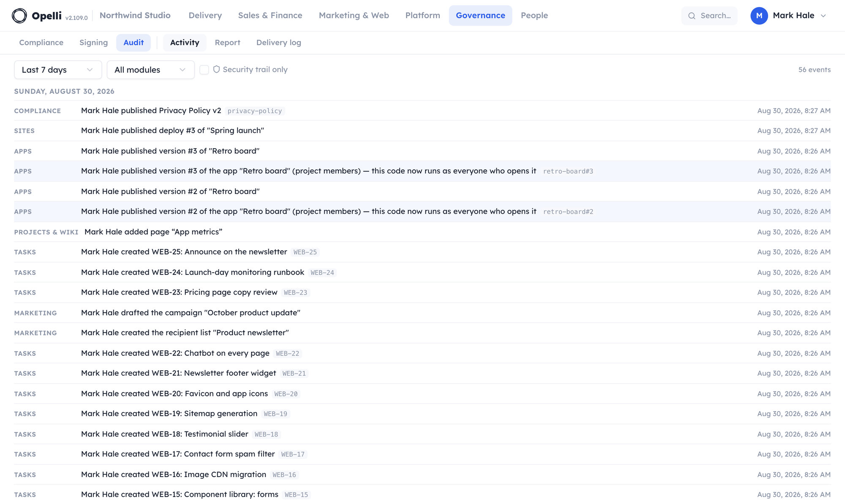
Task: Click the v2.109.0 version label
Action: [x=76, y=18]
